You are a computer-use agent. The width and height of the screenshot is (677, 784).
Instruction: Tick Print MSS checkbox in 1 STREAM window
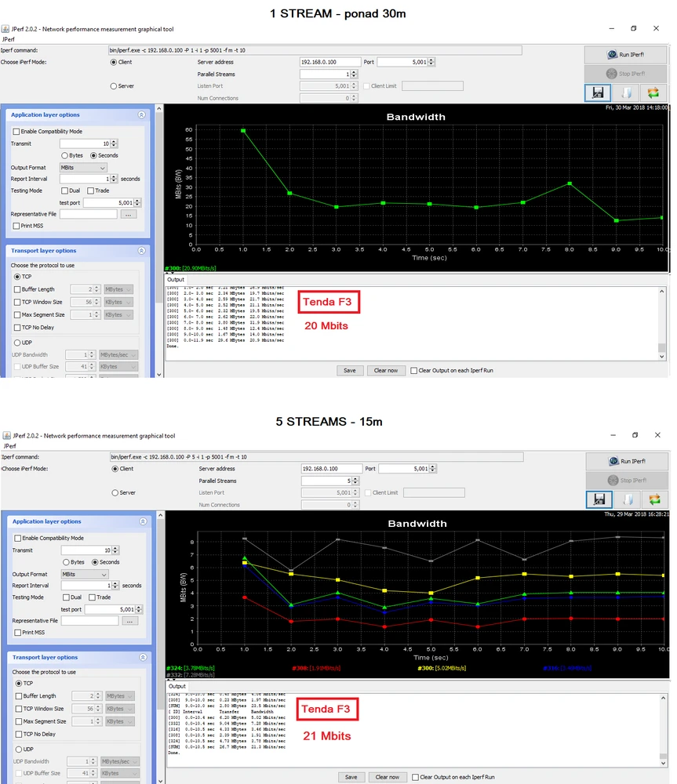click(16, 226)
